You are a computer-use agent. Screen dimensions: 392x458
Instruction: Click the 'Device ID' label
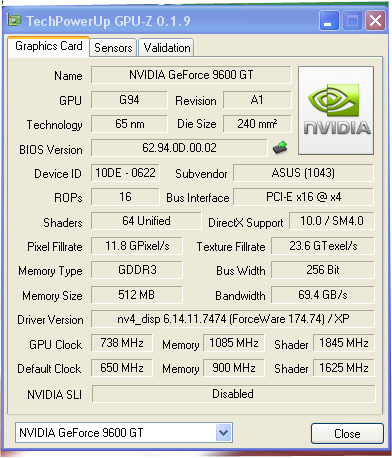tap(58, 174)
